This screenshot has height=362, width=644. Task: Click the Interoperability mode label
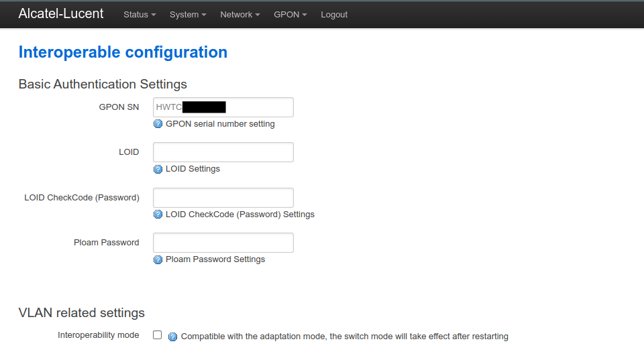coord(98,335)
